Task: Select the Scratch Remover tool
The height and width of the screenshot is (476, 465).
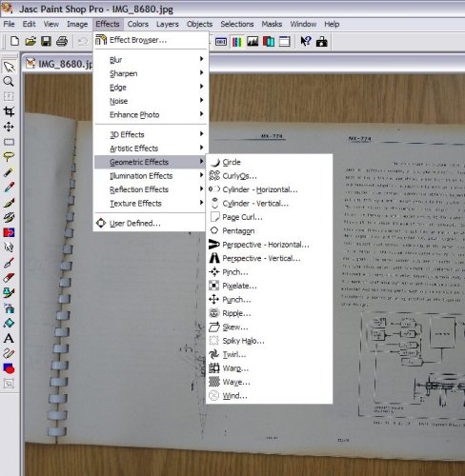Action: 9,263
